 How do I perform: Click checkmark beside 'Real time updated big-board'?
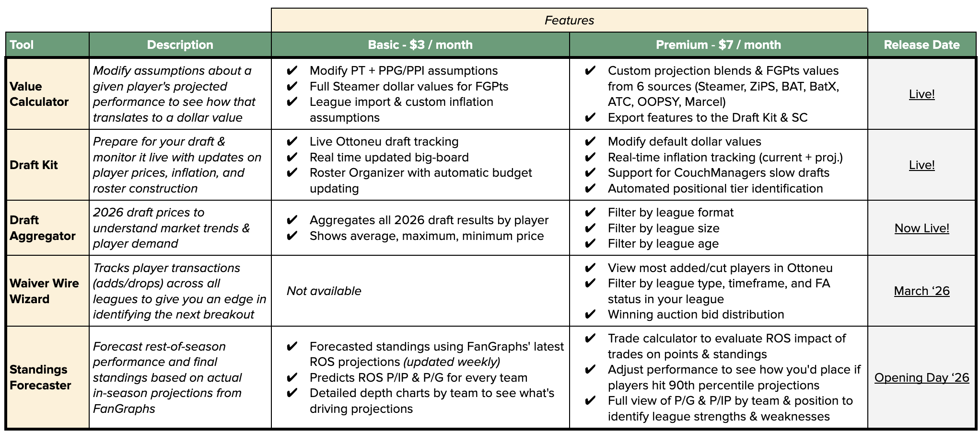tap(292, 158)
